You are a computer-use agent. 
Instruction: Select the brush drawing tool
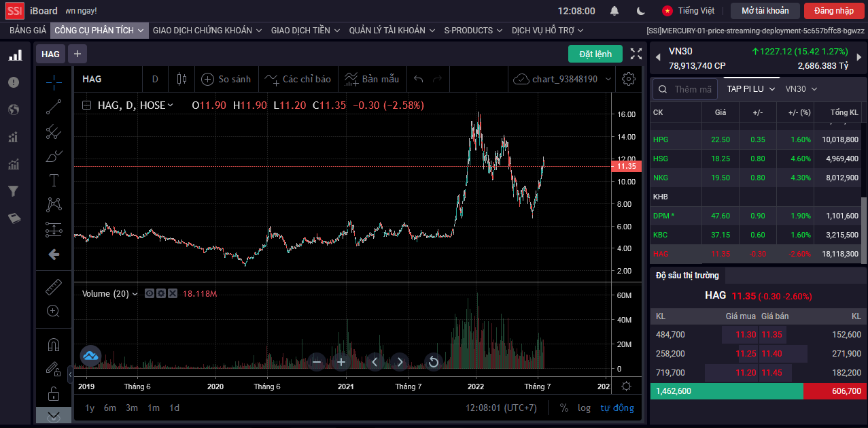coord(54,156)
